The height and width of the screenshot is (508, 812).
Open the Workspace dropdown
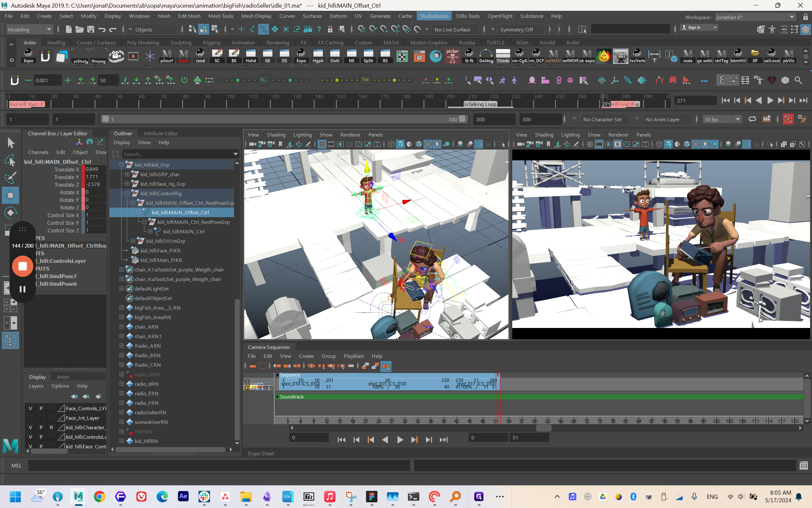pos(755,17)
